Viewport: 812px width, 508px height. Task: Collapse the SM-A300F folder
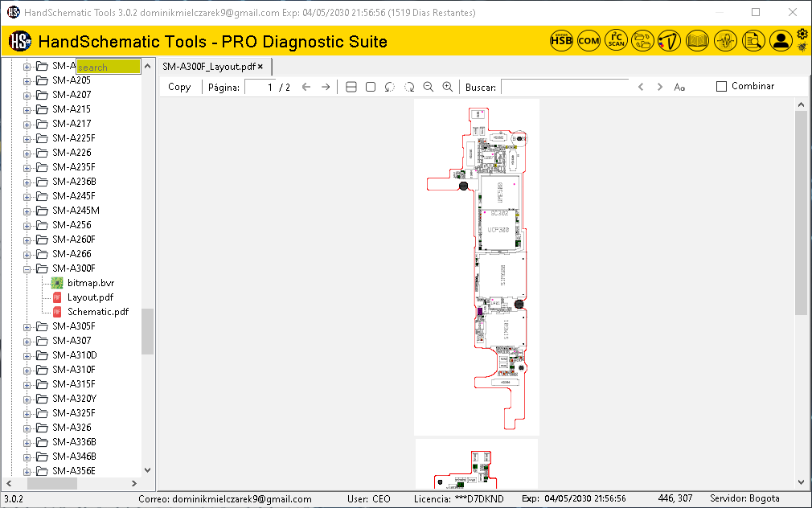tap(27, 268)
